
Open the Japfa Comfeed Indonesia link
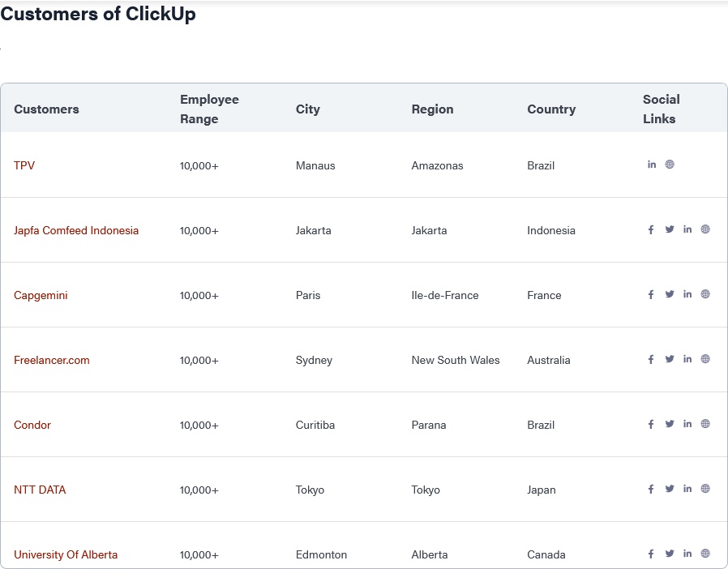pos(76,231)
